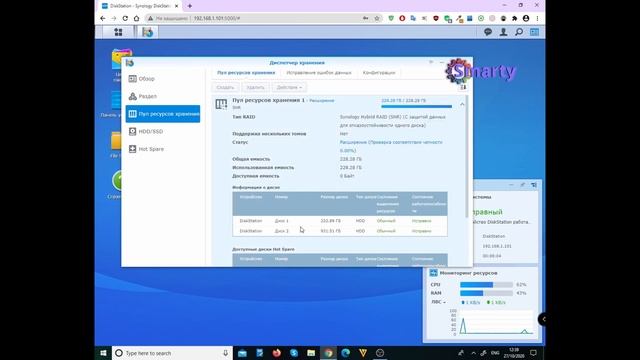Click the browser back arrow
640x360 pixels.
click(102, 18)
